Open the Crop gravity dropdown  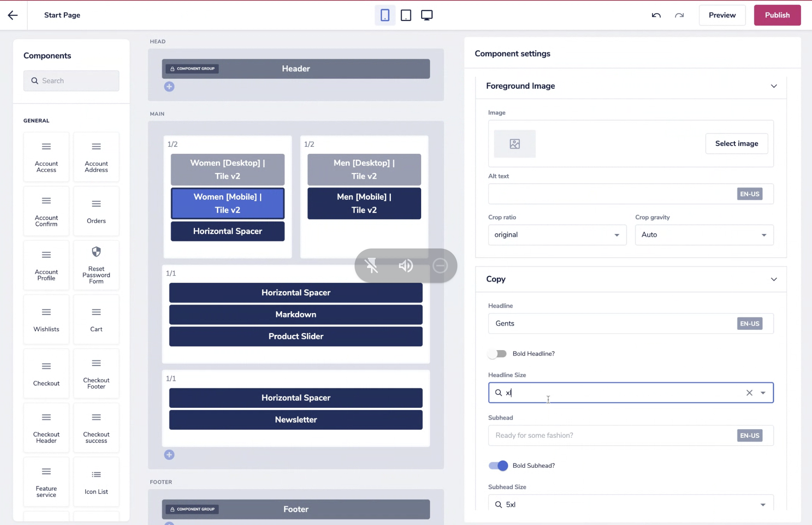coord(704,235)
